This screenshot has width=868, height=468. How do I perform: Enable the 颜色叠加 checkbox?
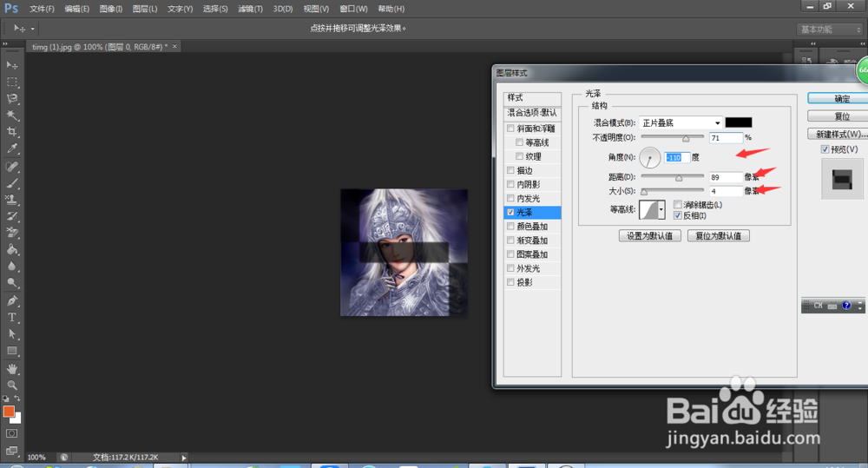click(x=510, y=227)
